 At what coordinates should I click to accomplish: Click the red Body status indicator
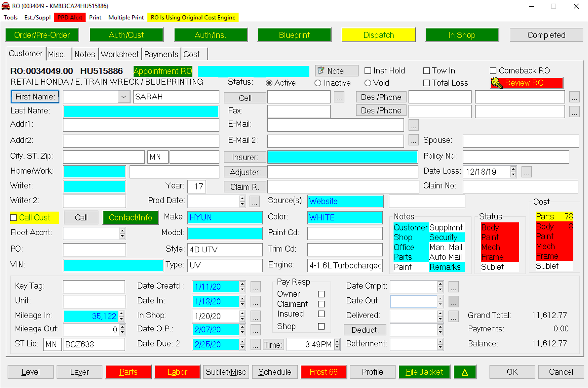[499, 227]
